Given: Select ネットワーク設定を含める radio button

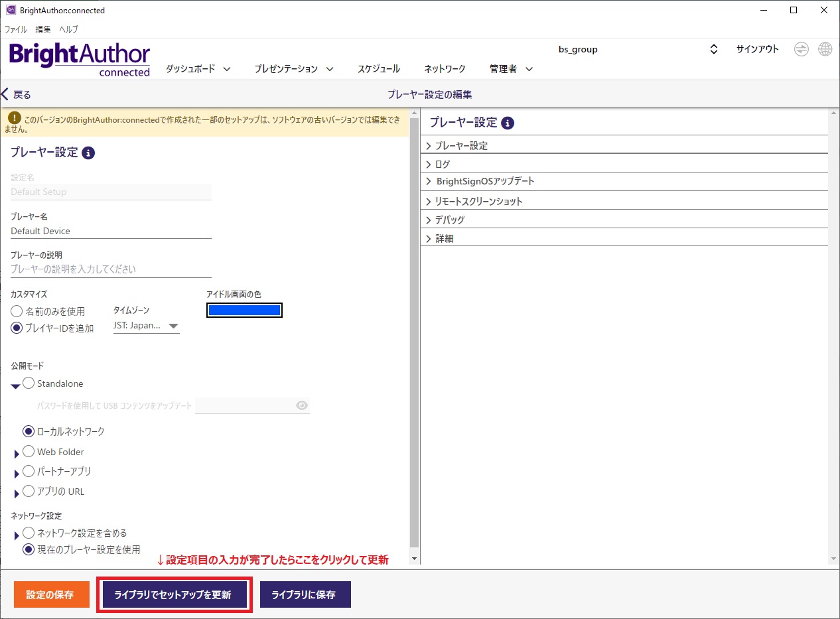Looking at the screenshot, I should click(x=29, y=532).
